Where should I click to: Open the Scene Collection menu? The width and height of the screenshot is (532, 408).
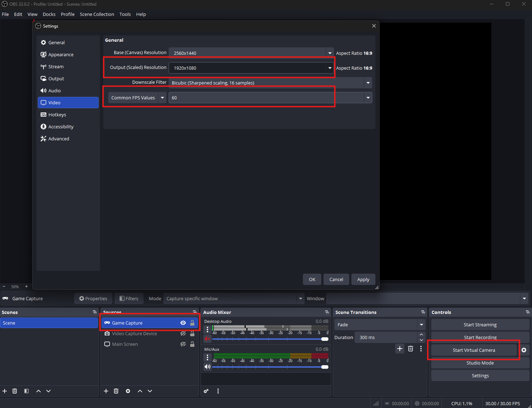tap(97, 14)
